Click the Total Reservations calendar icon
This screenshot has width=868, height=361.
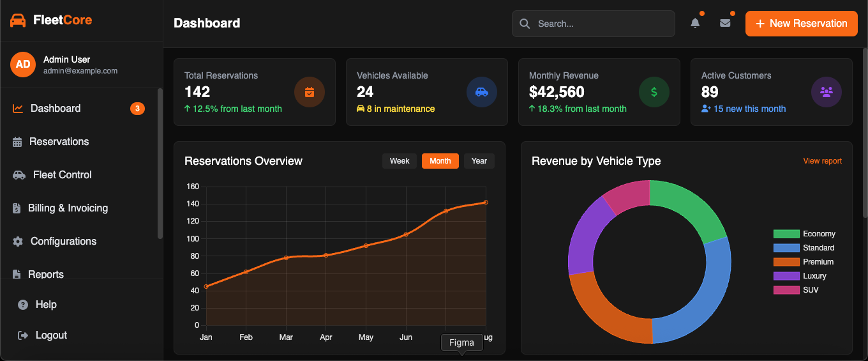310,92
